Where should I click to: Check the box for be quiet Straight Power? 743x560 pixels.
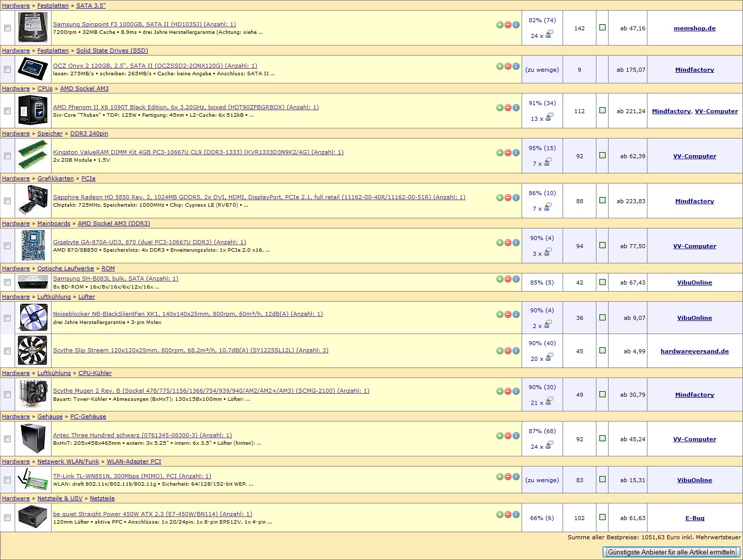click(x=7, y=518)
